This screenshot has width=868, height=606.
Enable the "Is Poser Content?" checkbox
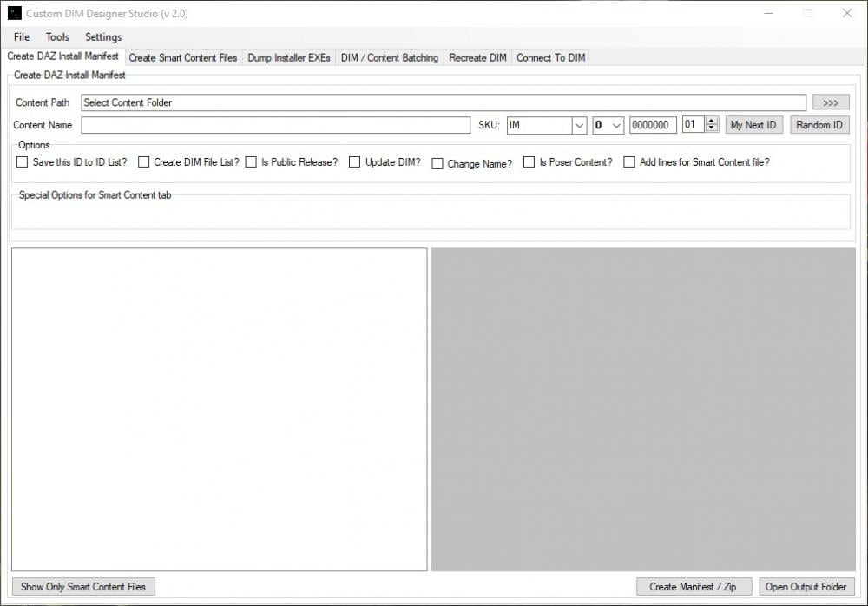529,161
